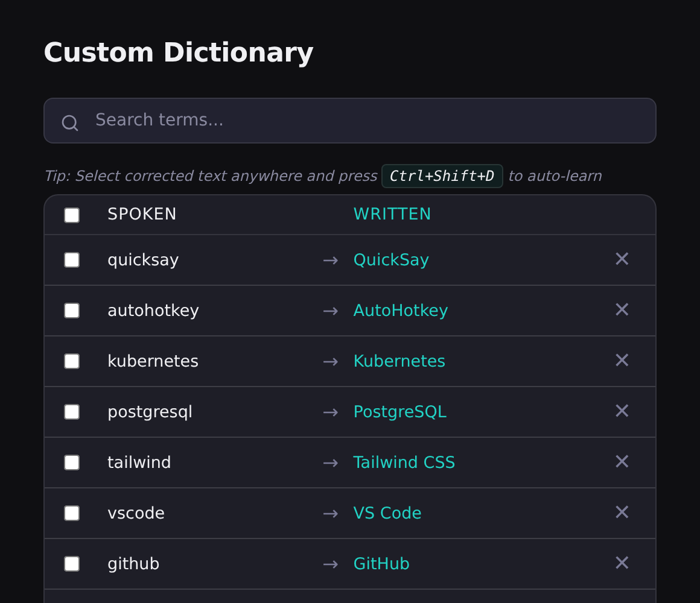Click the Ctrl+Shift+D shortcut badge
700x603 pixels.
442,175
